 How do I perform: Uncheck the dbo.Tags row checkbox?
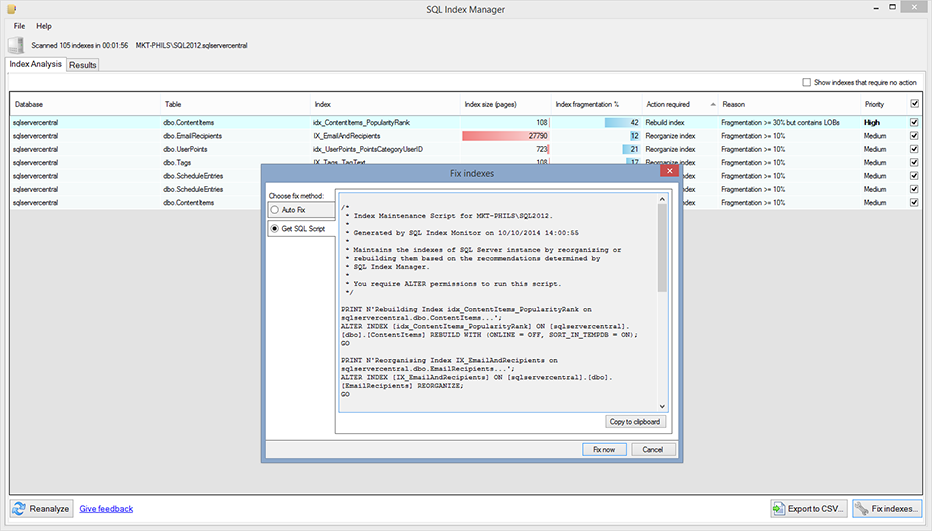coord(914,162)
